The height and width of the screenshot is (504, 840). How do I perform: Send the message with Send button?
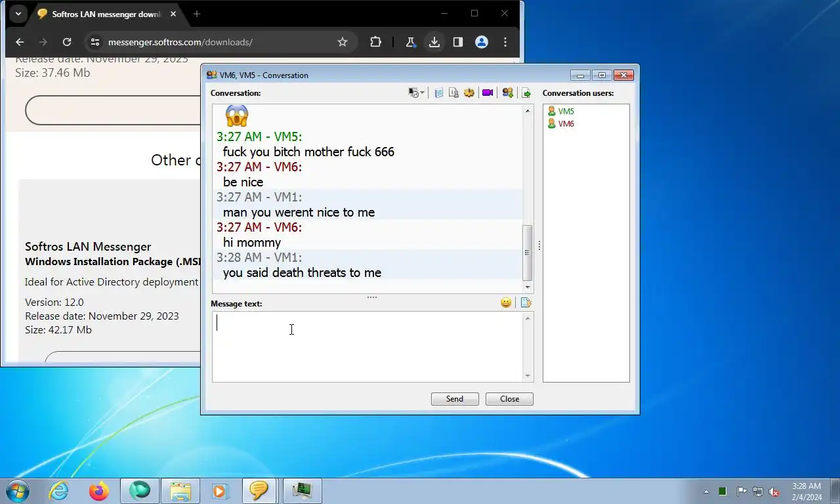[455, 399]
